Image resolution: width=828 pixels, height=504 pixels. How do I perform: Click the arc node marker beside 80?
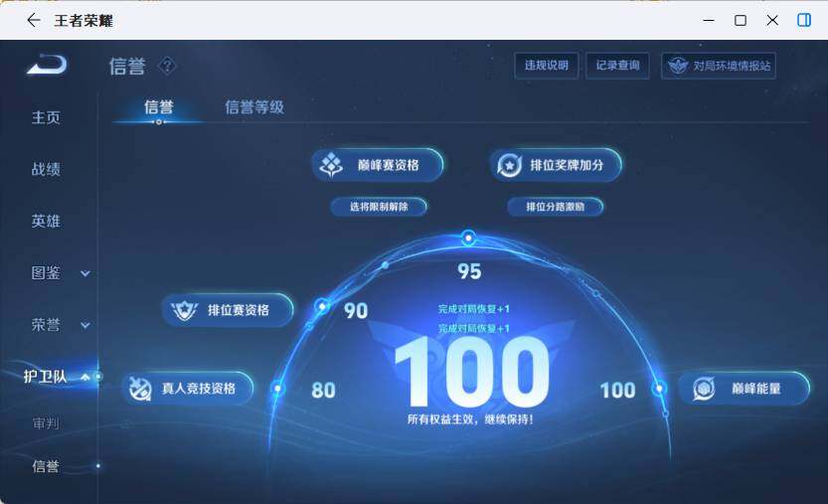pyautogui.click(x=277, y=389)
